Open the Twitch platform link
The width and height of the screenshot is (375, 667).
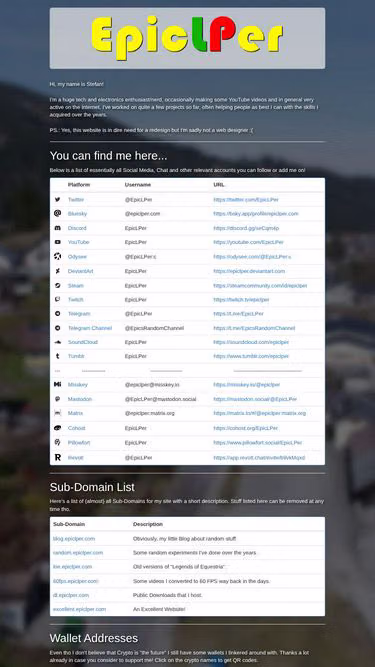tap(76, 299)
